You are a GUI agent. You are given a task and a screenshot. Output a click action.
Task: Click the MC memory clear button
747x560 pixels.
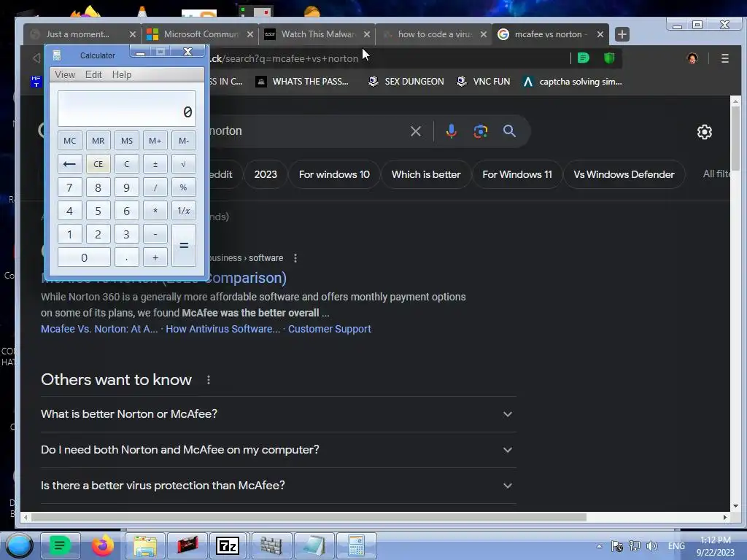point(69,141)
